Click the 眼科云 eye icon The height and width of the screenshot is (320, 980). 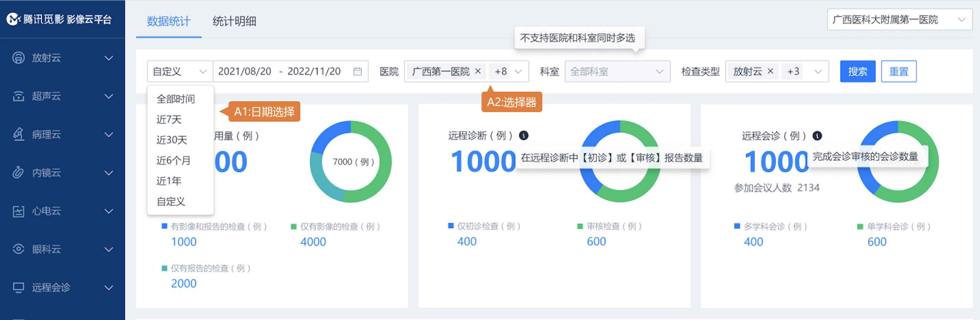pyautogui.click(x=18, y=249)
